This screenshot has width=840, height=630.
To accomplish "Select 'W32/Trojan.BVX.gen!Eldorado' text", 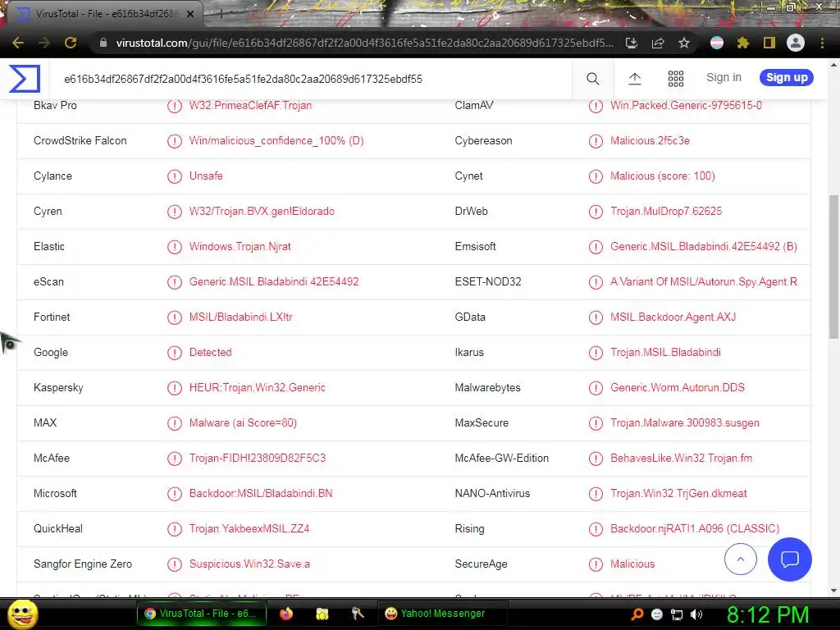I will coord(262,211).
